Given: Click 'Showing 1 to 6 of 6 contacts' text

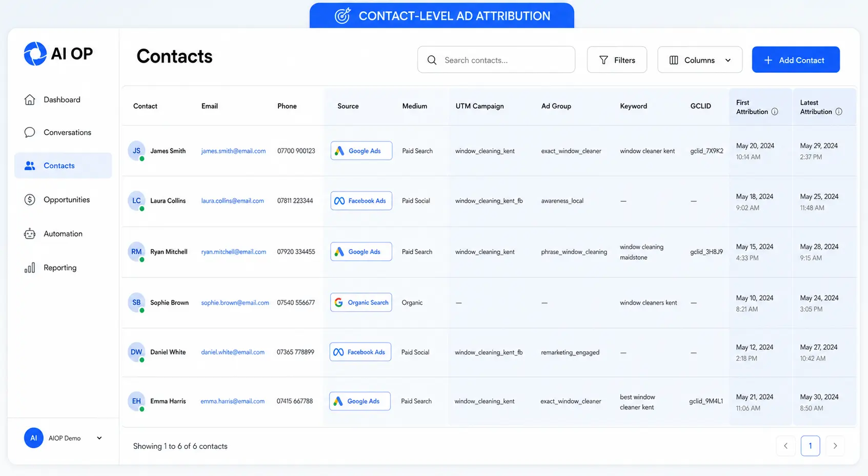Looking at the screenshot, I should pyautogui.click(x=180, y=446).
